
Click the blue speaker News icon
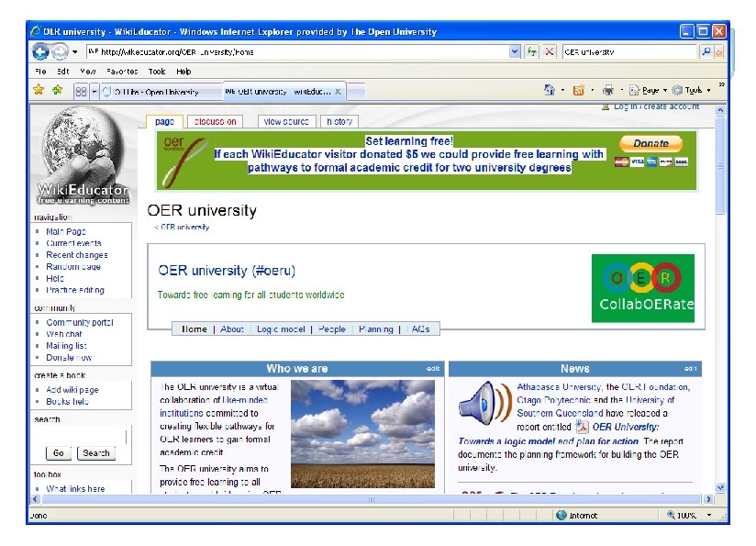pyautogui.click(x=485, y=404)
